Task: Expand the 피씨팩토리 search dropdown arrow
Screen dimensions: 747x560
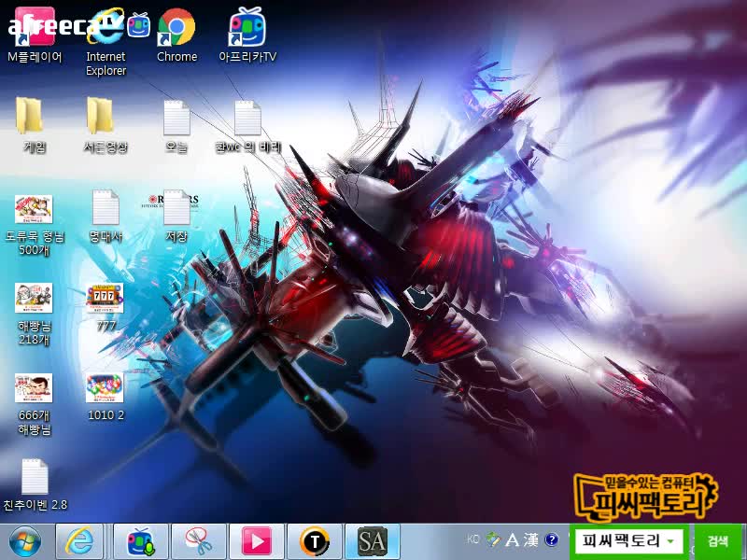Action: 670,541
